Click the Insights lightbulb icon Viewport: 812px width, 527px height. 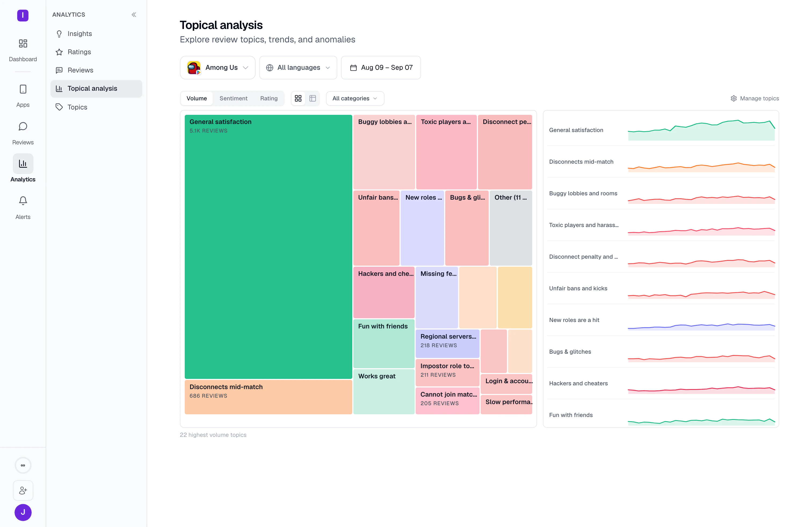59,34
